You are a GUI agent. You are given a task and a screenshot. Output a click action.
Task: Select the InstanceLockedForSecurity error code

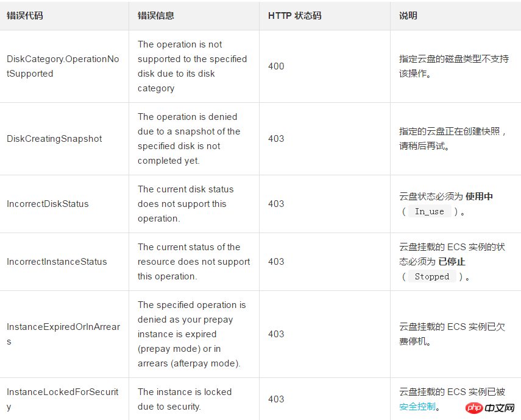[62, 399]
